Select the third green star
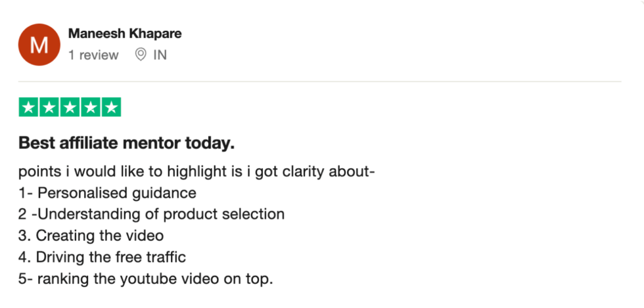This screenshot has height=308, width=644. click(70, 107)
